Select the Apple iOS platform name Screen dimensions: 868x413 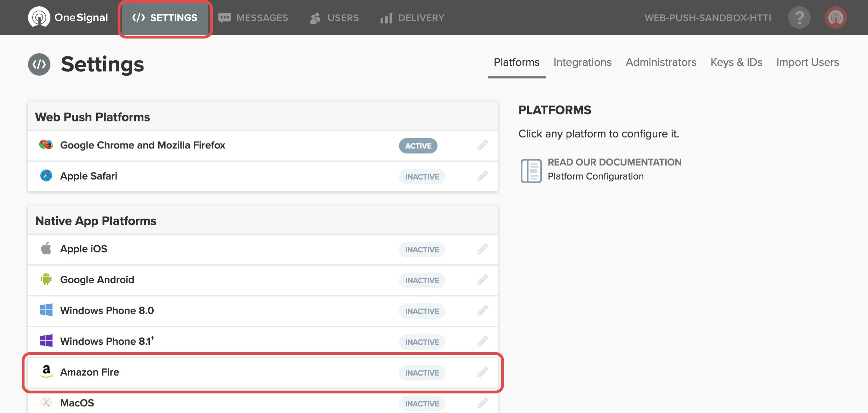84,249
